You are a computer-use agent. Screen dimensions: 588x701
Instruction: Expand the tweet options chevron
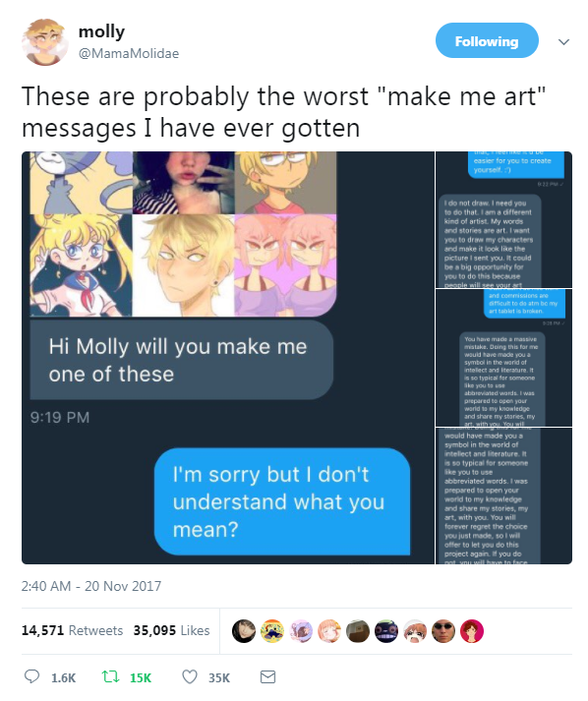(x=563, y=42)
